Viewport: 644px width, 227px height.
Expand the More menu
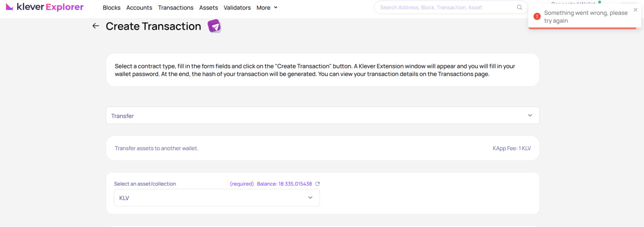tap(267, 8)
